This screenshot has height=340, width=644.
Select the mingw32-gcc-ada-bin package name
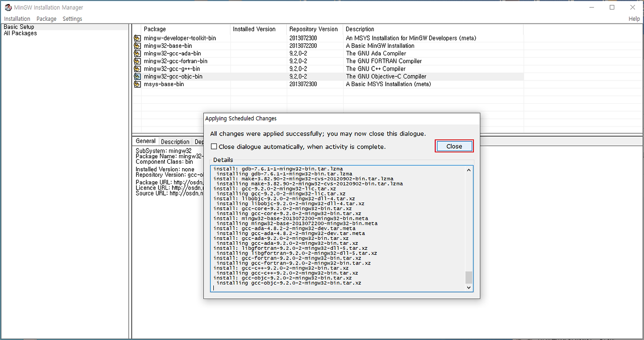pos(172,53)
